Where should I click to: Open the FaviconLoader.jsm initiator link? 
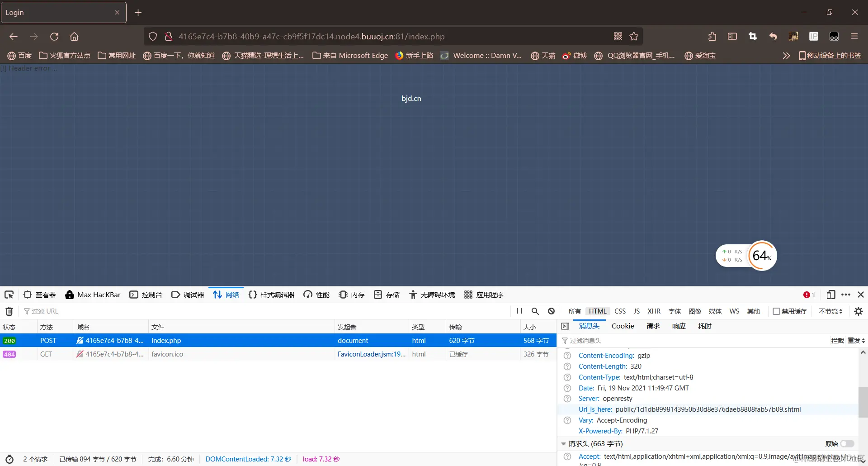point(371,354)
